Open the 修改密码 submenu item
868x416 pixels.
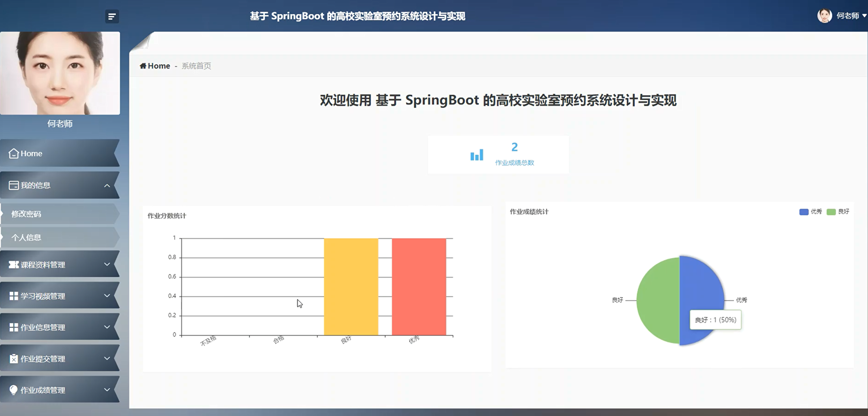click(x=60, y=214)
